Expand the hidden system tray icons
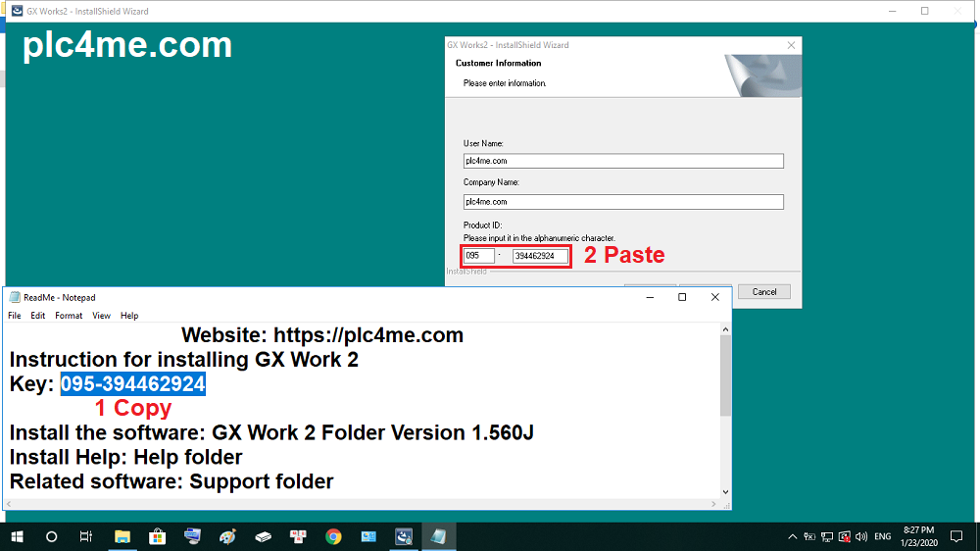This screenshot has height=551, width=980. click(x=792, y=536)
